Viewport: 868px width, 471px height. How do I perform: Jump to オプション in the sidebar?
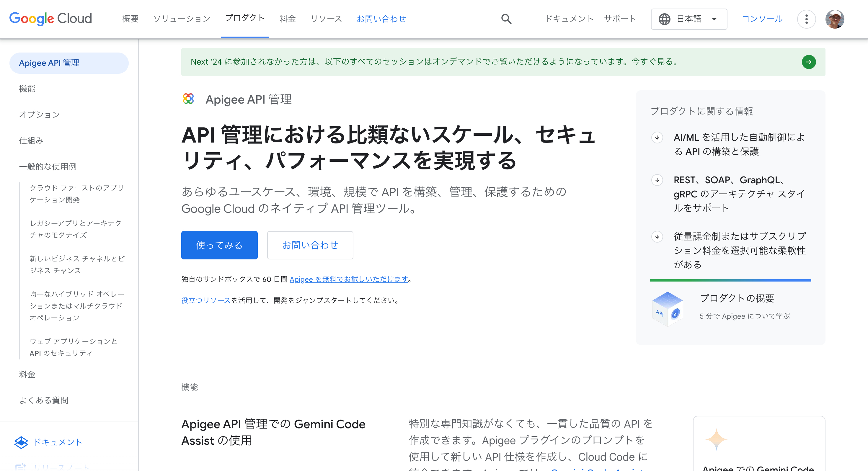(40, 115)
